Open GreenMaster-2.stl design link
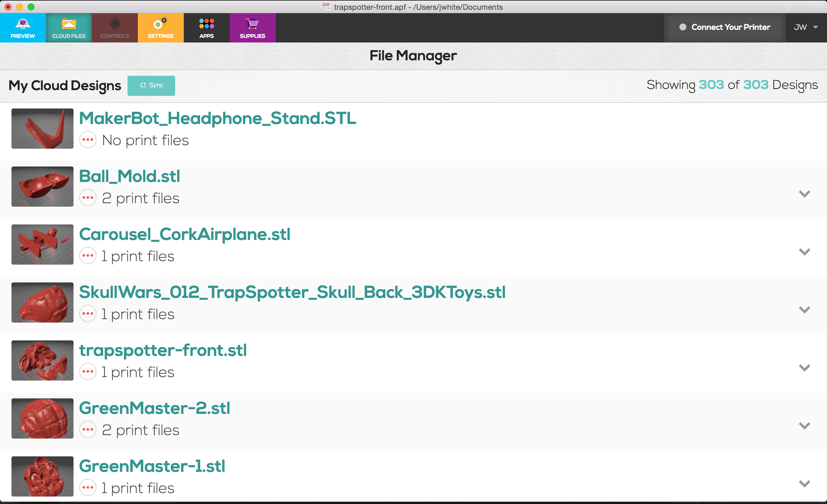827x504 pixels. [154, 409]
